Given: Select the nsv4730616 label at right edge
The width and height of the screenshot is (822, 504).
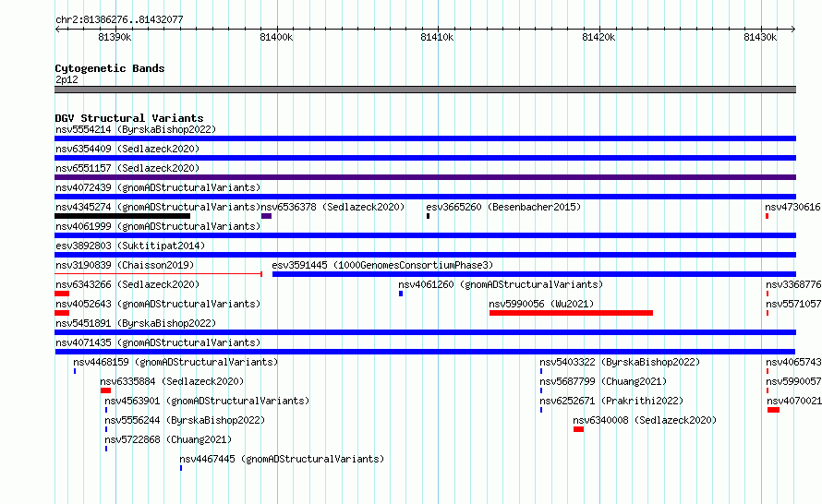Looking at the screenshot, I should 793,207.
